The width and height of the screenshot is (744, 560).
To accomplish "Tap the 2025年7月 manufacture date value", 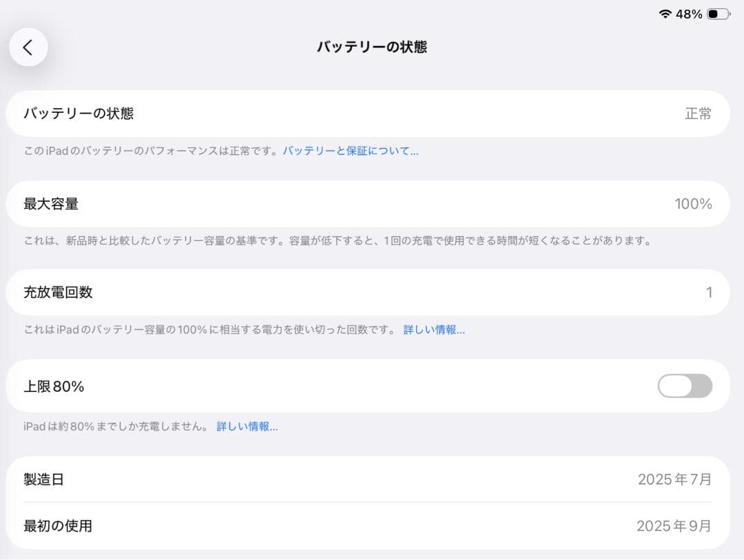I will 674,479.
